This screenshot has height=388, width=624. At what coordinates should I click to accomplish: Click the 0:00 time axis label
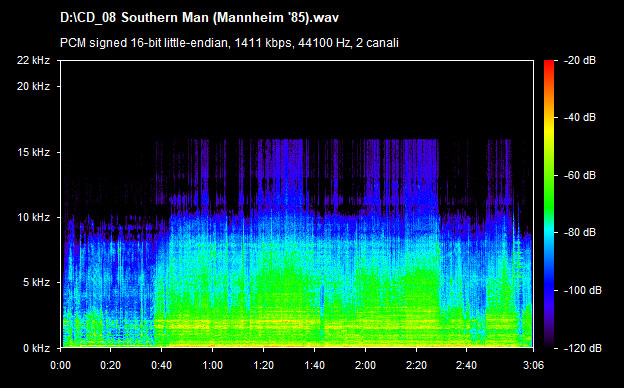[x=60, y=365]
